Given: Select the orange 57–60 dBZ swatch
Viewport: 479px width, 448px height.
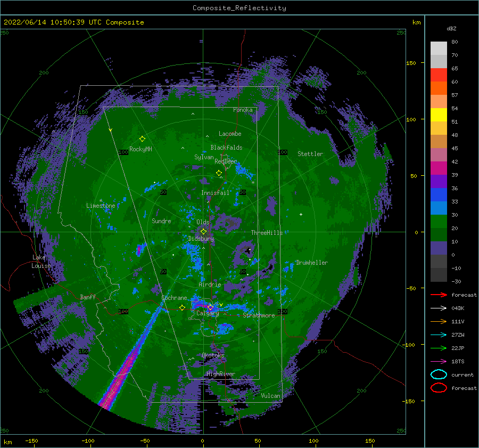Looking at the screenshot, I should (x=439, y=88).
